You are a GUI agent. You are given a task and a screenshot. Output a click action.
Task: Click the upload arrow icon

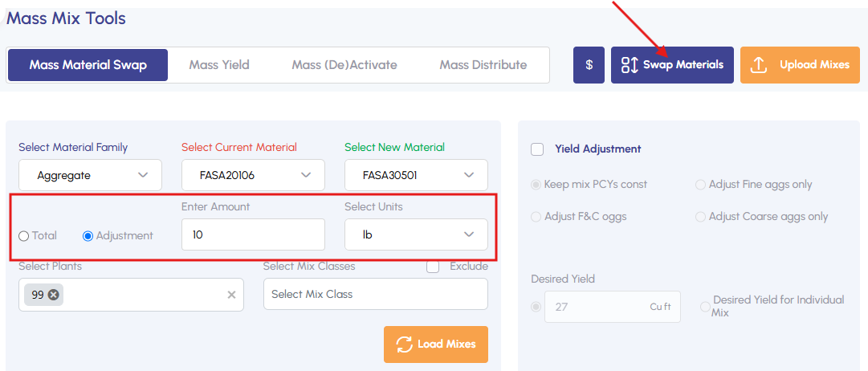[x=758, y=65]
